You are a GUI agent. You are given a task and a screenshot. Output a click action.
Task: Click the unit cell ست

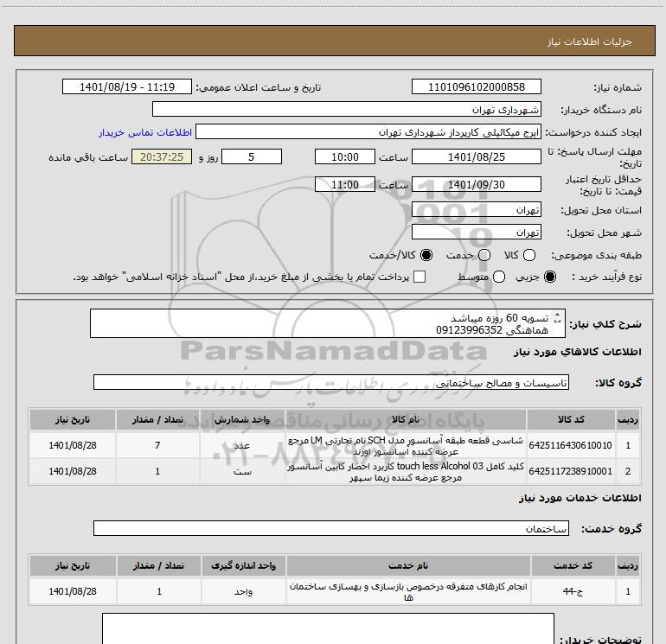242,471
